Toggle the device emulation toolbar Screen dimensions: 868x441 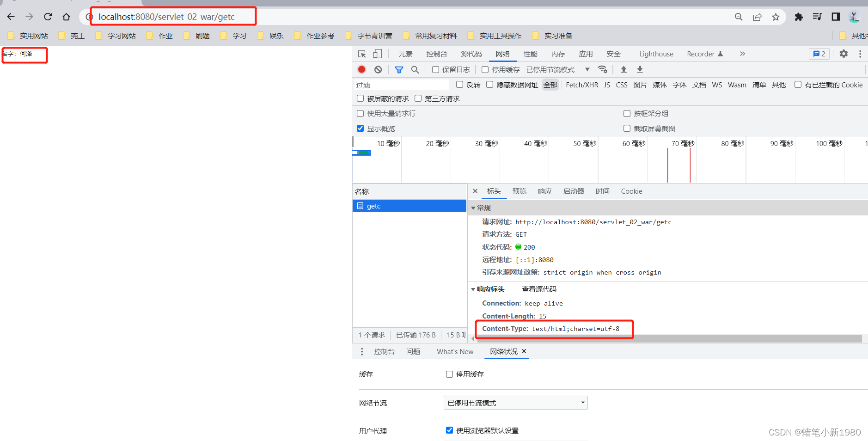click(x=377, y=54)
